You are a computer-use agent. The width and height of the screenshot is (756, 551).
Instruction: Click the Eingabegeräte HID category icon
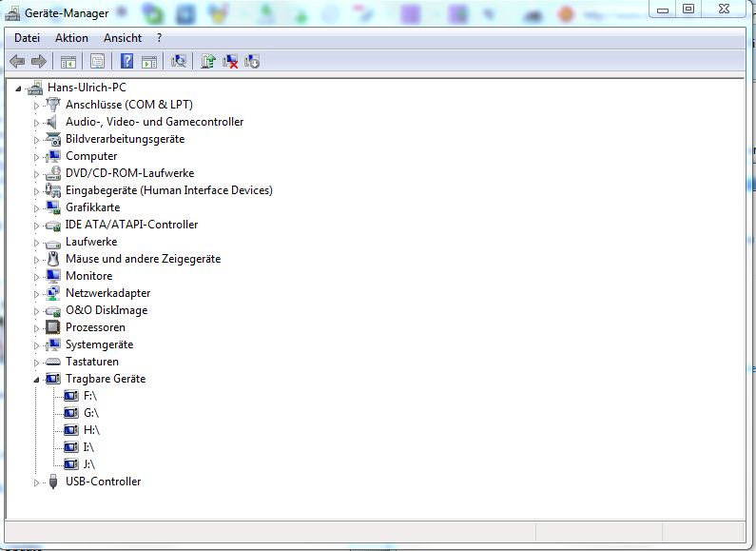coord(53,190)
